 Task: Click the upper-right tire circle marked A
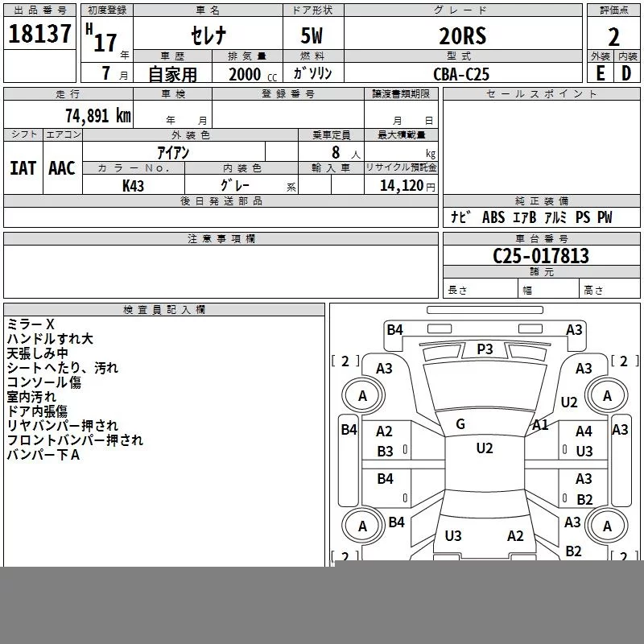607,395
